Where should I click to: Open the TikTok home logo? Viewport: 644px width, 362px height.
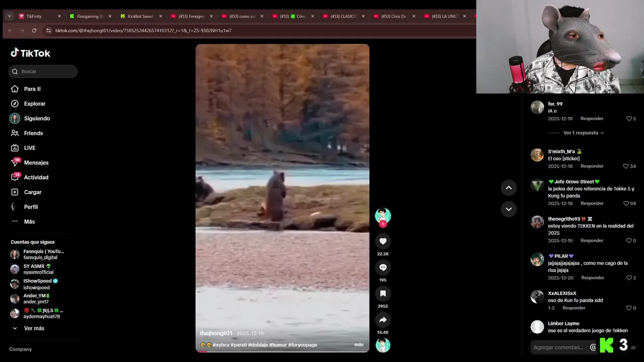coord(30,53)
